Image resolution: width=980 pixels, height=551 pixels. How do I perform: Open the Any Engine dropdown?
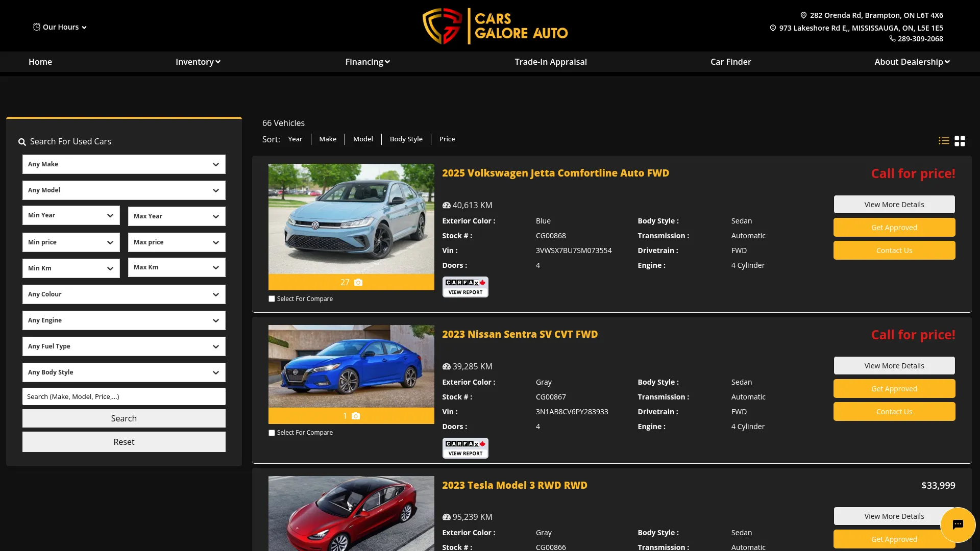[124, 320]
